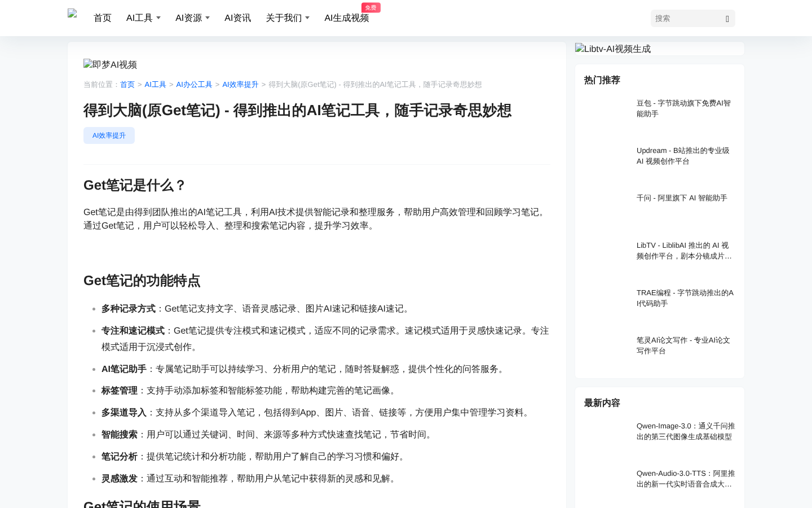The width and height of the screenshot is (812, 508).
Task: Expand the 关于我们 dropdown arrow
Action: pos(307,18)
